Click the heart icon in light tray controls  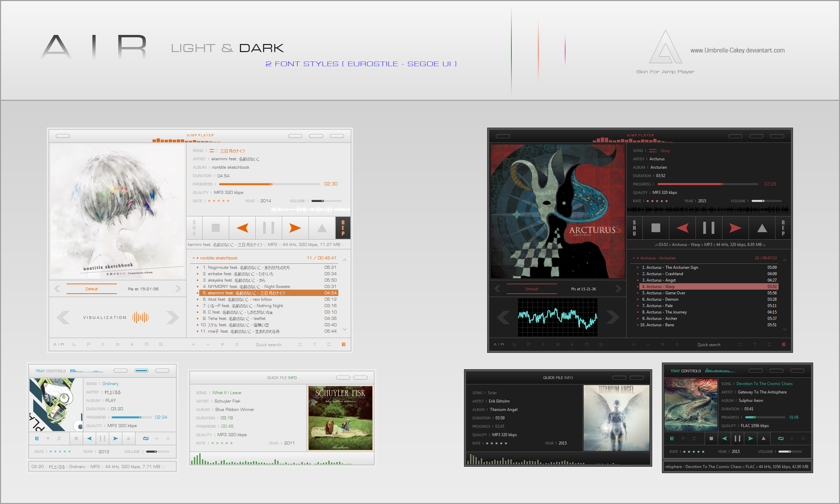(x=48, y=438)
